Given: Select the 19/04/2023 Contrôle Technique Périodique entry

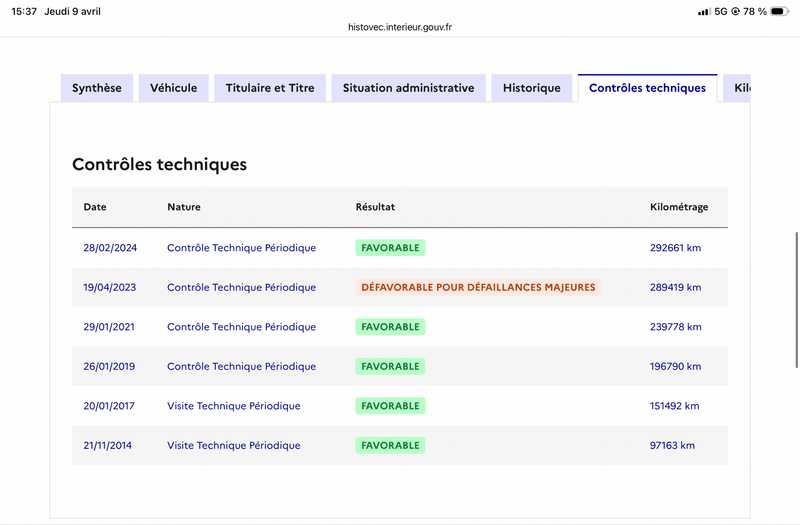Looking at the screenshot, I should coord(241,287).
